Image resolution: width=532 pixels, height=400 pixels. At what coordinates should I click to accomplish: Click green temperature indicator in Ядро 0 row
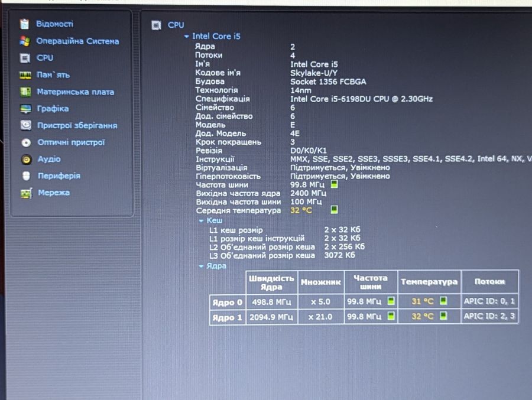[x=443, y=300]
